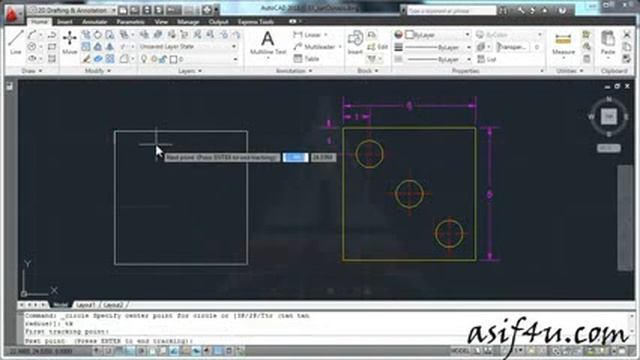This screenshot has width=640, height=360.
Task: Click the ViewCube top face
Action: 609,117
